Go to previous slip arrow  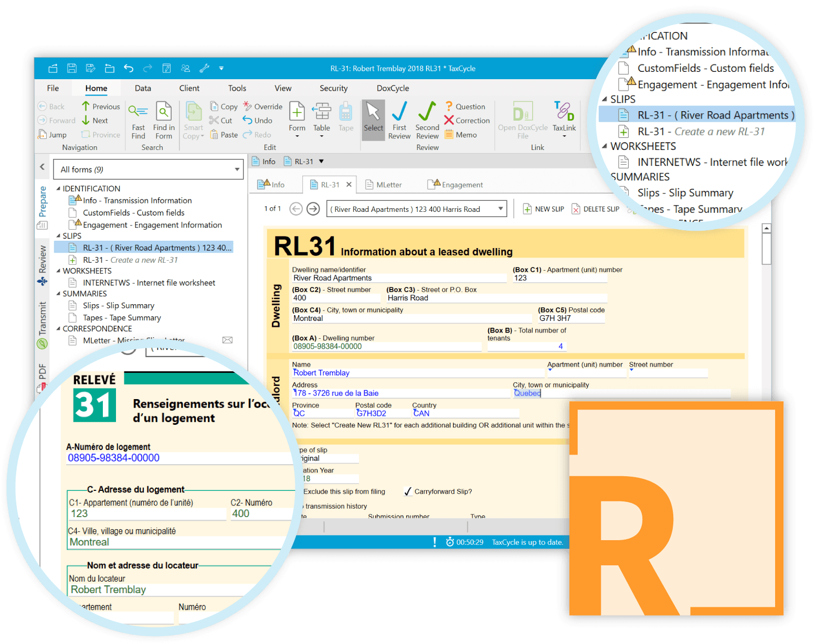pyautogui.click(x=296, y=209)
